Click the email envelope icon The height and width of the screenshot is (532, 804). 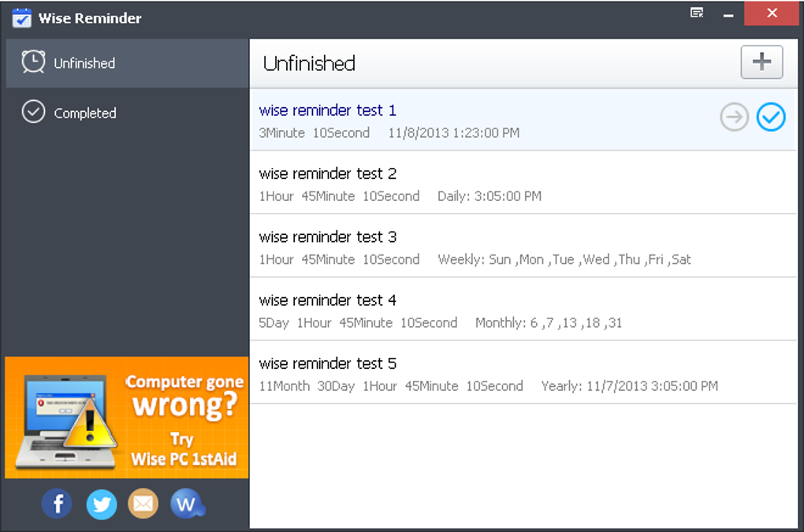coord(143,504)
